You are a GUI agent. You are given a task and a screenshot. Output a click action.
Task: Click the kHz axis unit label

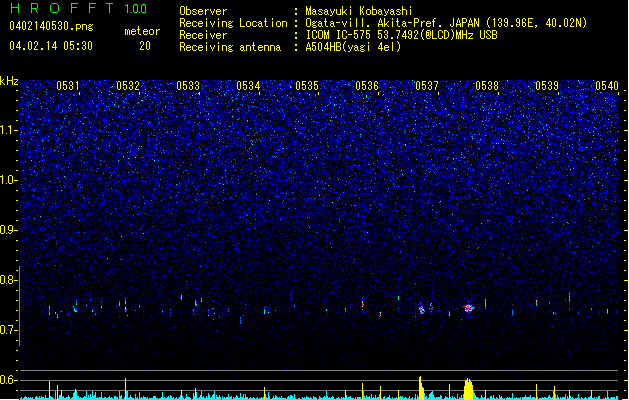click(x=9, y=81)
